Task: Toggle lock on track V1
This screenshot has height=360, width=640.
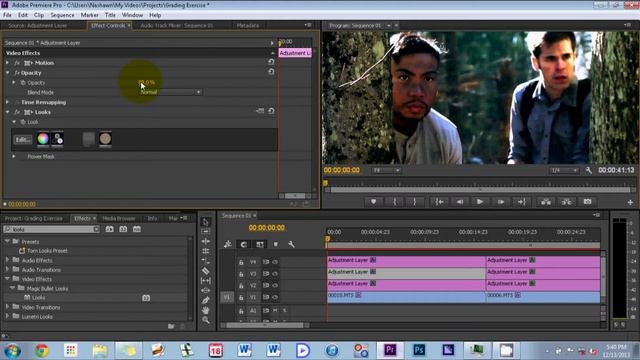Action: tap(241, 298)
